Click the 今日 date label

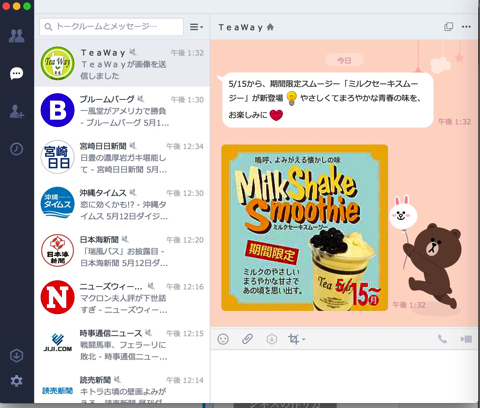coord(344,60)
